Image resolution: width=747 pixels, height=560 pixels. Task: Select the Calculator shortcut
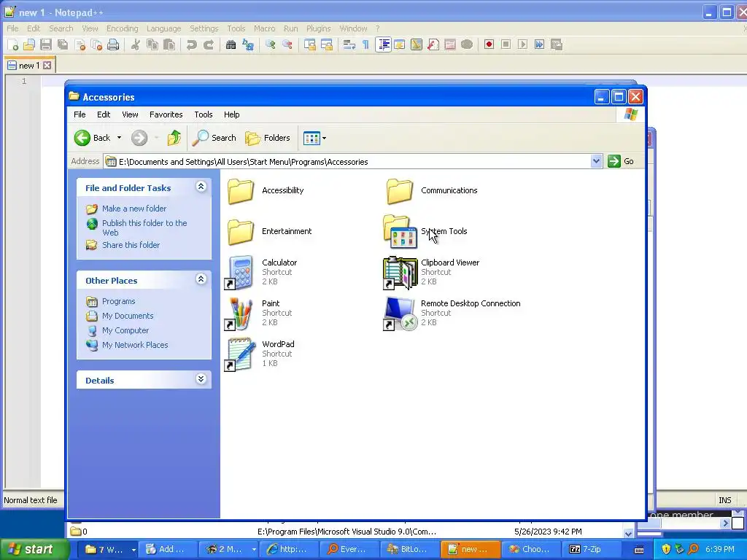click(x=261, y=272)
